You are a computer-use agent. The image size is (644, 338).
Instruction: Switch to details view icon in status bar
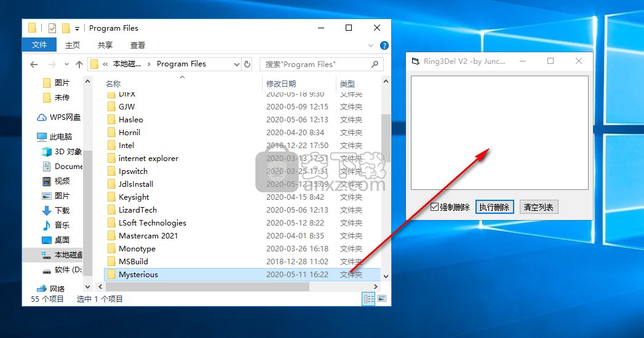coord(368,299)
